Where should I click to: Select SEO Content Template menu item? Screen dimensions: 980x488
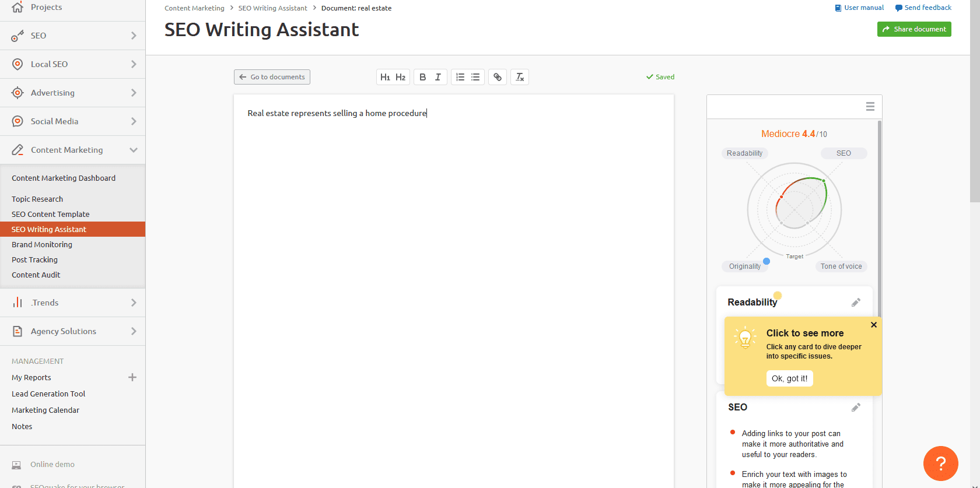pos(51,214)
